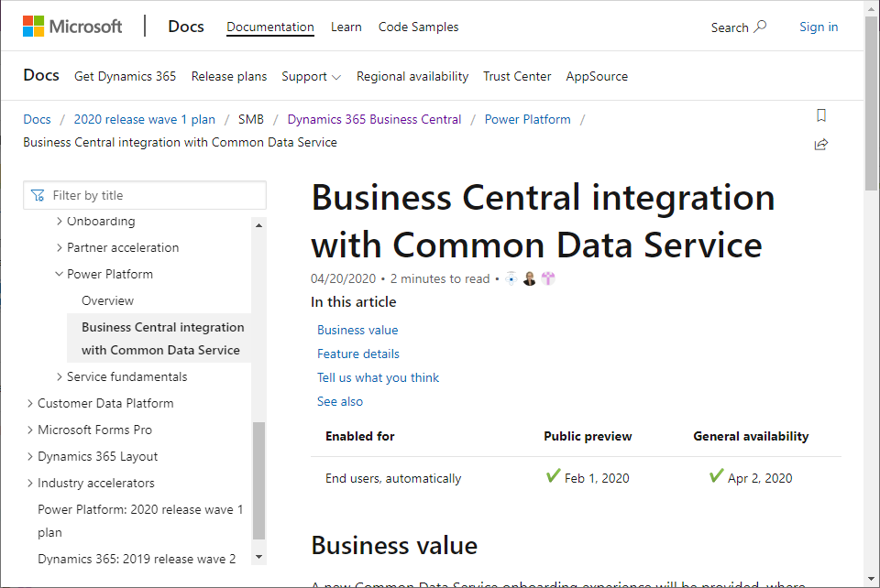Expand the Service fundamentals section
This screenshot has height=588, width=880.
59,376
